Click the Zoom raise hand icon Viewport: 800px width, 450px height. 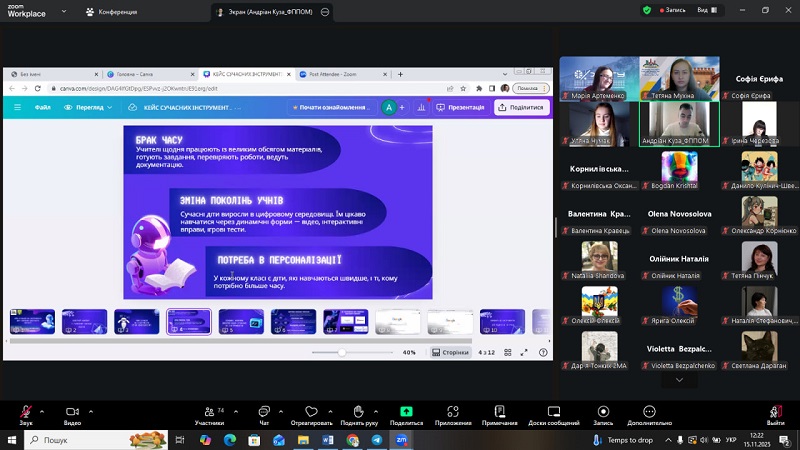[358, 411]
